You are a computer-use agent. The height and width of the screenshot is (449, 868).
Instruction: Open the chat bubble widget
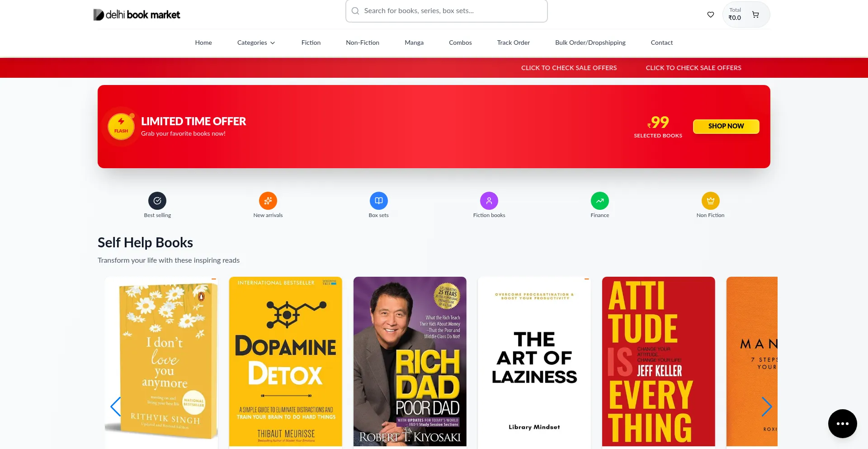pyautogui.click(x=843, y=424)
